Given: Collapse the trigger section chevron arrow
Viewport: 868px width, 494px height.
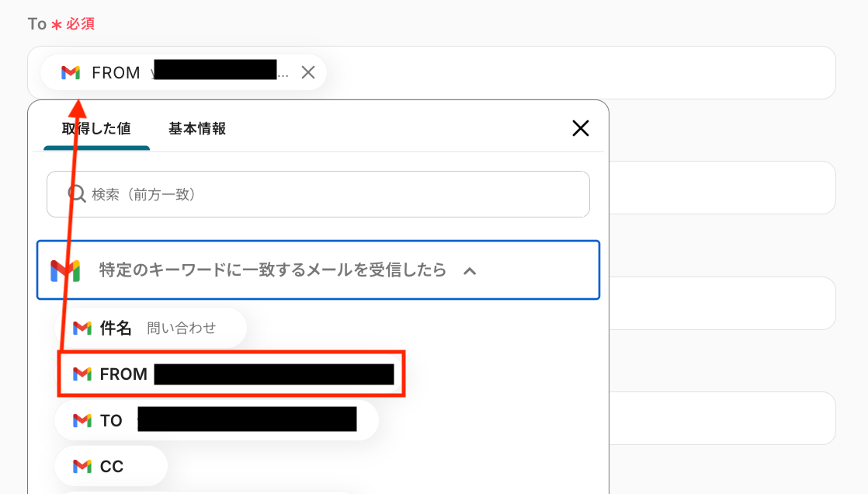Looking at the screenshot, I should (x=469, y=270).
